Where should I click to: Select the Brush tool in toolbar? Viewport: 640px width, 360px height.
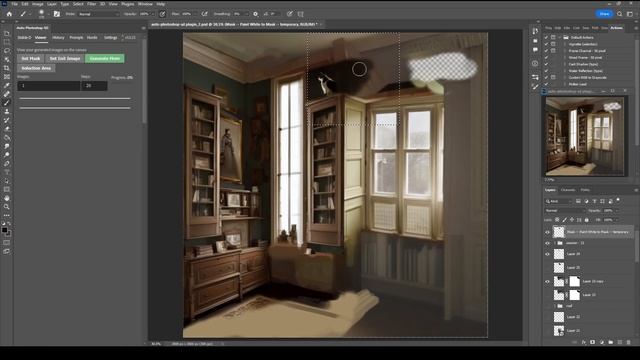[7, 103]
